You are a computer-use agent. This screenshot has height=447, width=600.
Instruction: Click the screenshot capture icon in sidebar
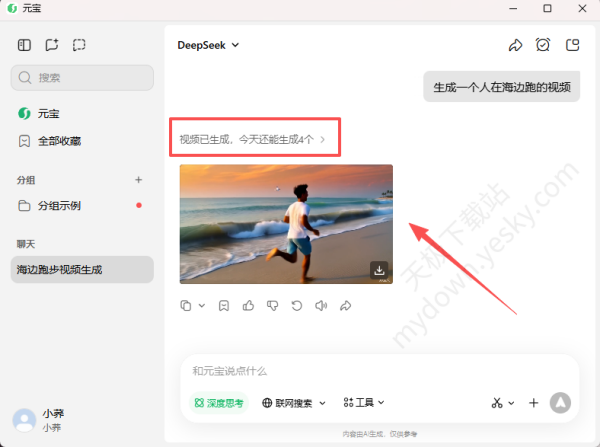click(80, 45)
